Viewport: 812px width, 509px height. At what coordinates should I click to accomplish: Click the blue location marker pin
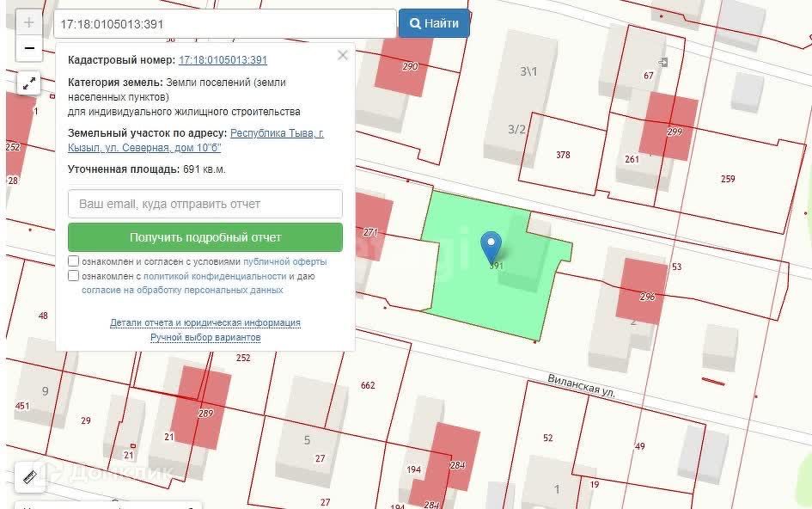pyautogui.click(x=491, y=247)
